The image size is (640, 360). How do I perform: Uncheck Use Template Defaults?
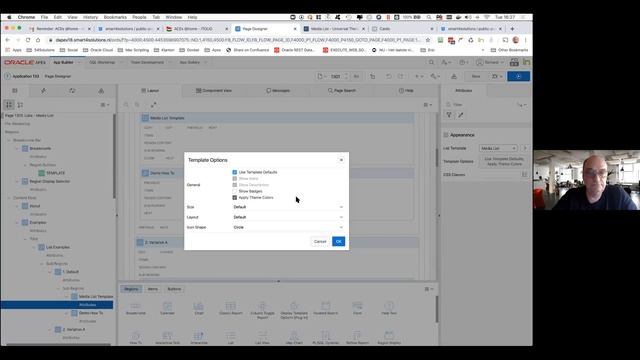[235, 172]
